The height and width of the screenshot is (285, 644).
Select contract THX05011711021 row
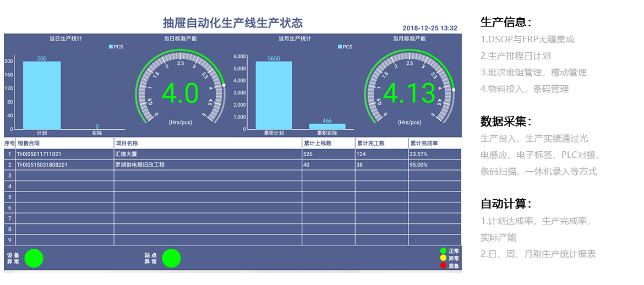pos(39,154)
